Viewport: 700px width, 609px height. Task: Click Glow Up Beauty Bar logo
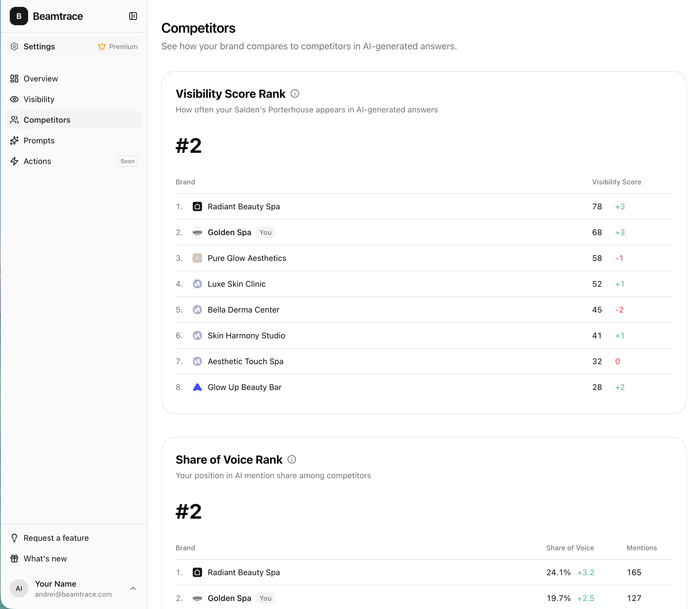197,387
